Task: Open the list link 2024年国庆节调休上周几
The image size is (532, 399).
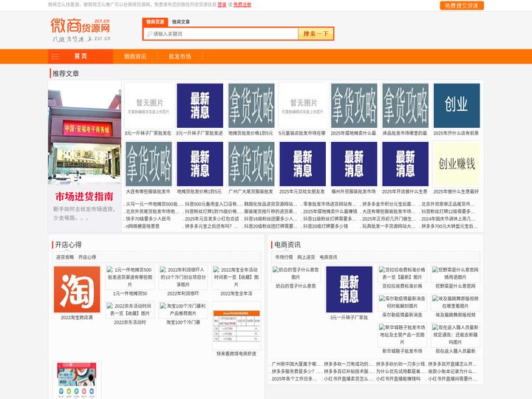Action: [x=449, y=219]
